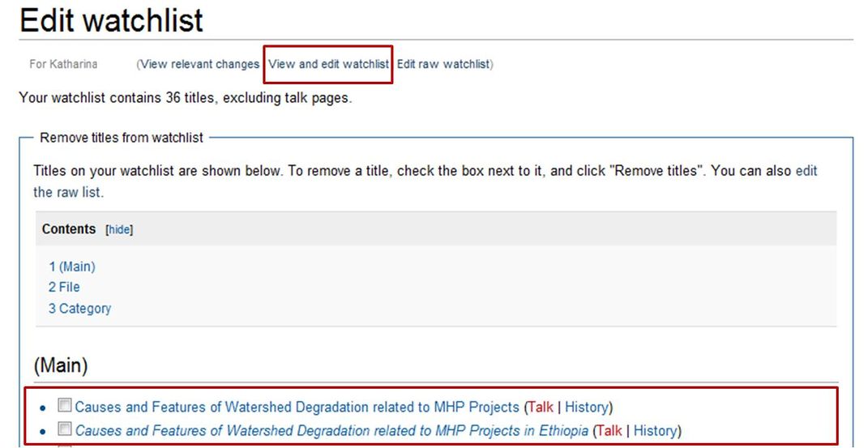
Task: Open the Edit raw watchlist link
Action: (x=443, y=64)
